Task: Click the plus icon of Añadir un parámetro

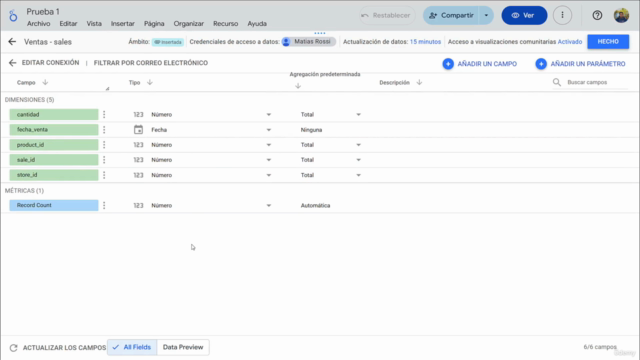Action: [541, 64]
